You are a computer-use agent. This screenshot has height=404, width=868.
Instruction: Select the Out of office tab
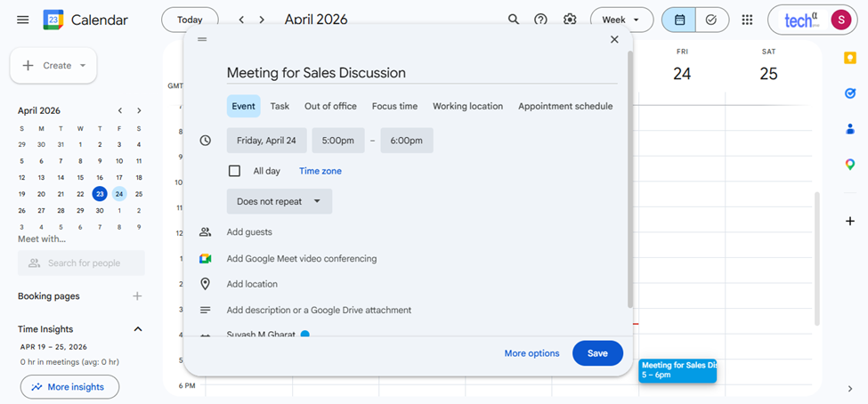(x=330, y=106)
